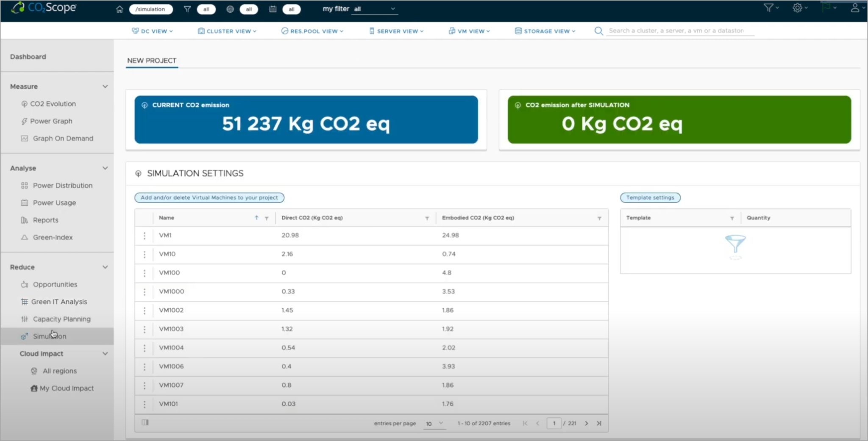
Task: Click the CO2Scope home icon
Action: [x=120, y=8]
